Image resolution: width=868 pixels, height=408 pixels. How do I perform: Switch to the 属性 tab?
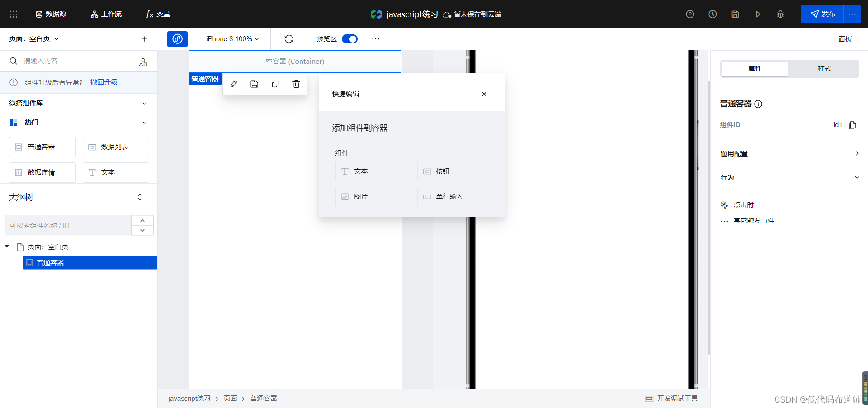click(x=755, y=69)
